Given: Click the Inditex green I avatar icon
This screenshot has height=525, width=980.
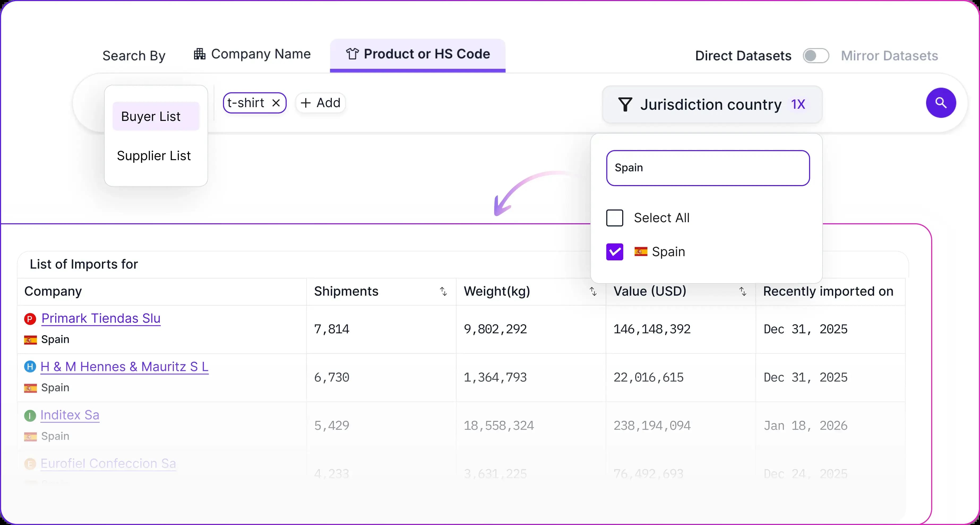Looking at the screenshot, I should click(30, 415).
